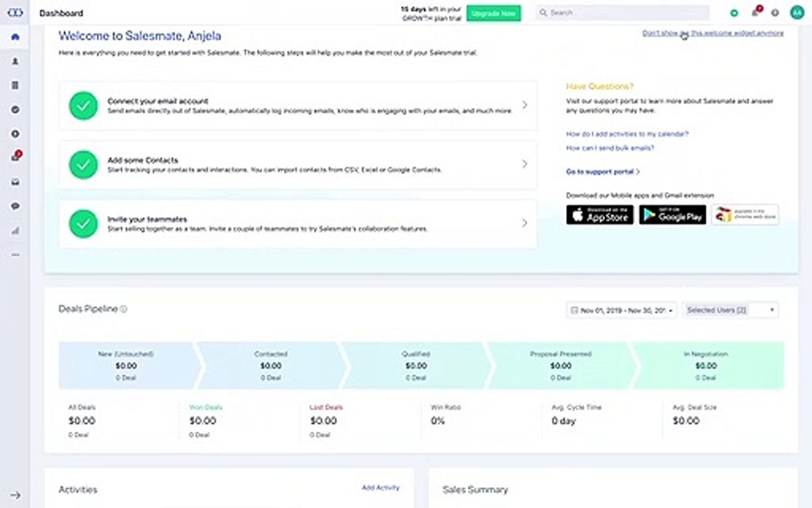The width and height of the screenshot is (812, 508).
Task: Click the All Deals $0.00 value
Action: click(x=82, y=421)
